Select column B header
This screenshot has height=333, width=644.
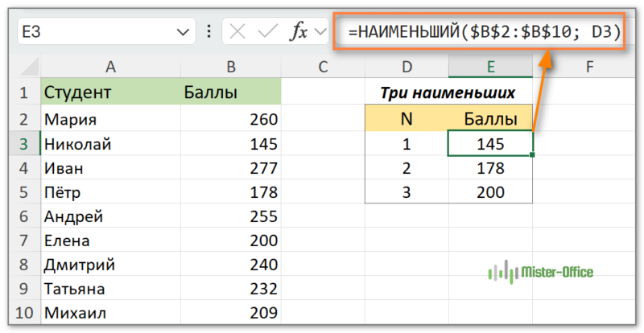pyautogui.click(x=230, y=66)
